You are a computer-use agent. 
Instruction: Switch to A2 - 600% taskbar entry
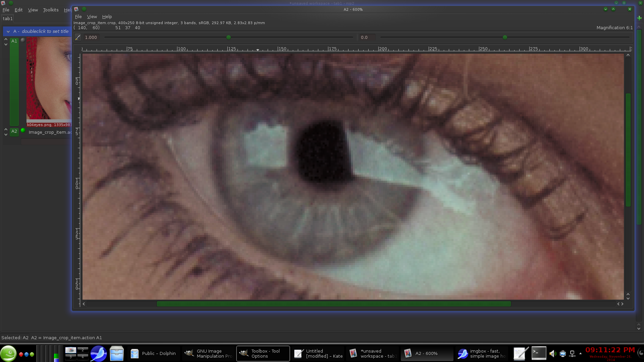427,354
